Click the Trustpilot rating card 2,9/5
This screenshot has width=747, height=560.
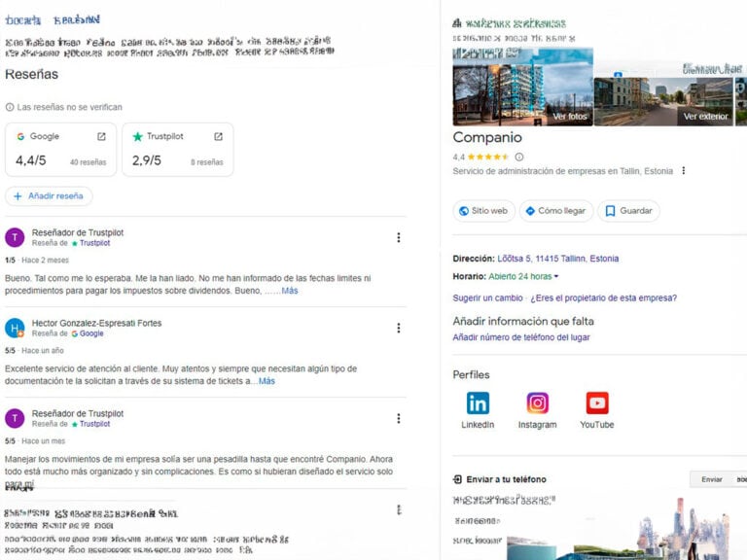(178, 150)
